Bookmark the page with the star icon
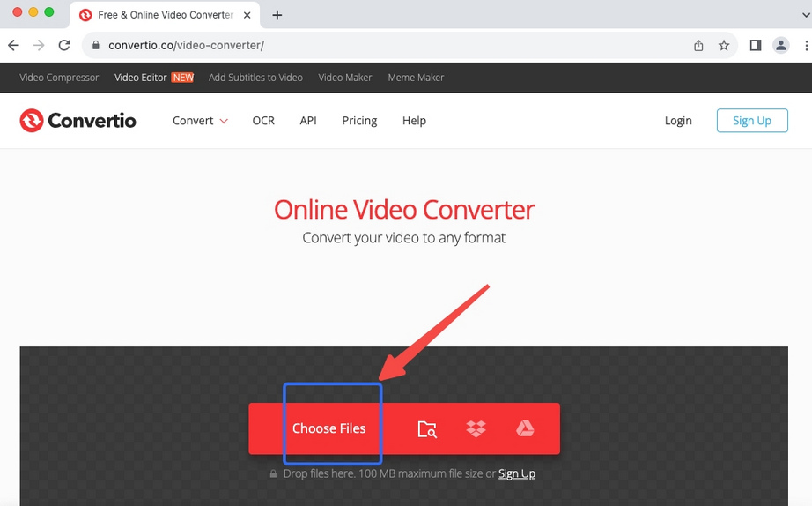 [724, 46]
